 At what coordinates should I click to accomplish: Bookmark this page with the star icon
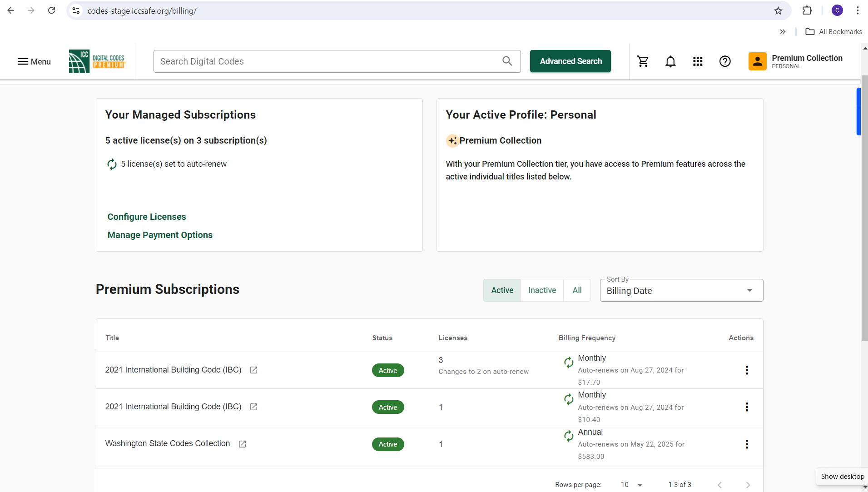point(778,10)
